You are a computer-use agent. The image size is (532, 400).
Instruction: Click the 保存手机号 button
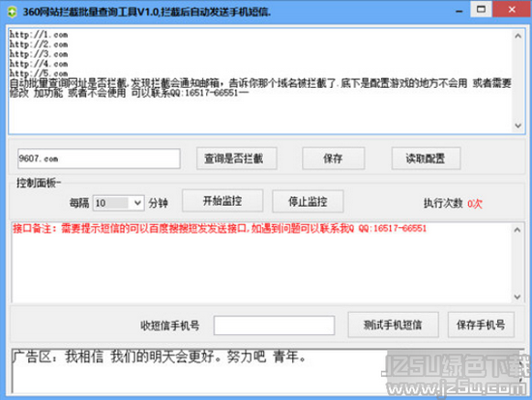click(481, 325)
